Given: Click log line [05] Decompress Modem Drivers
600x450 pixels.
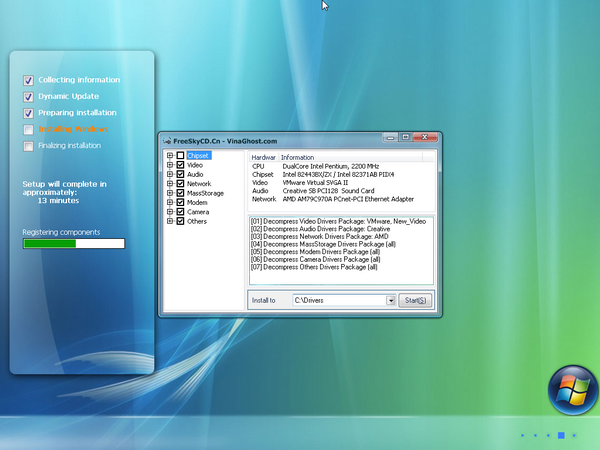Looking at the screenshot, I should pos(315,252).
